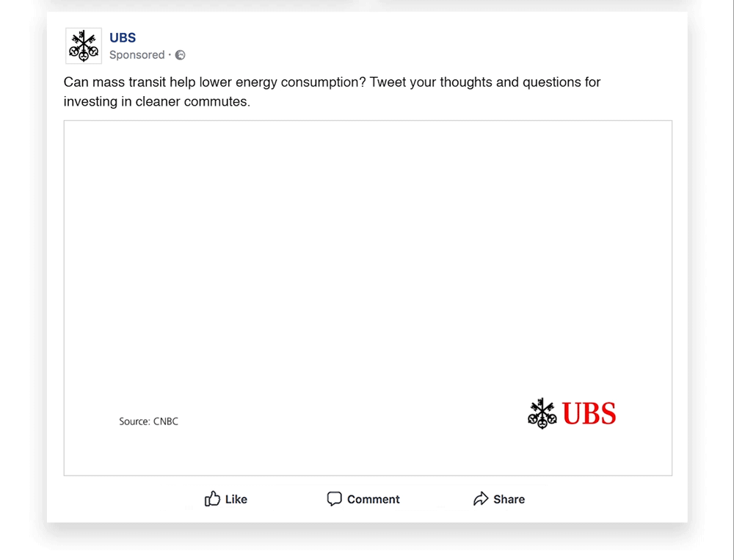This screenshot has height=560, width=734.
Task: Click the UBS profile picture logo
Action: 84,46
